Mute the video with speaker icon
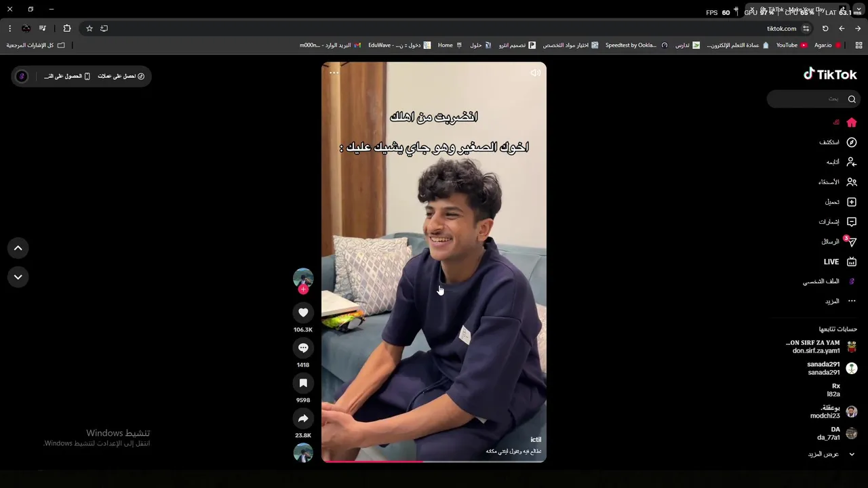This screenshot has width=868, height=488. pos(536,73)
